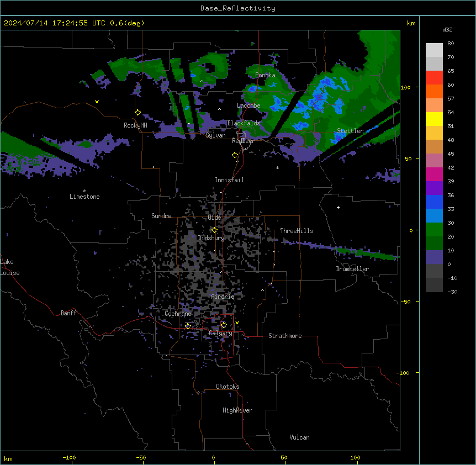Click the Sundre label

point(161,216)
